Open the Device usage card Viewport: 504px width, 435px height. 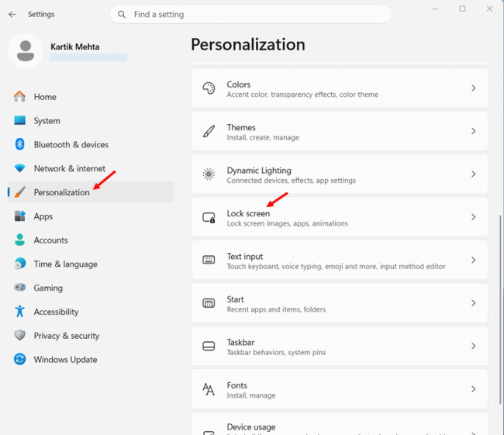[340, 423]
